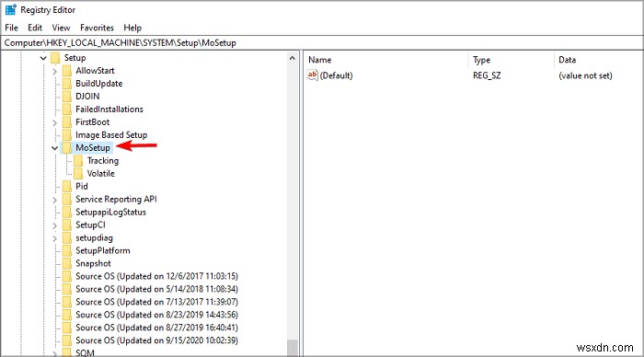The image size is (644, 357).
Task: Click the registry path address bar
Action: coord(322,42)
